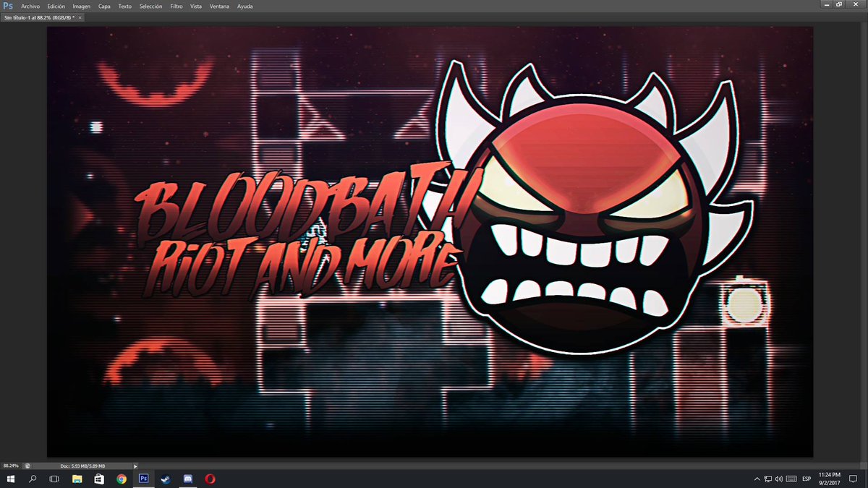This screenshot has width=868, height=488.
Task: Open Microsoft Store from the taskbar
Action: [x=99, y=479]
